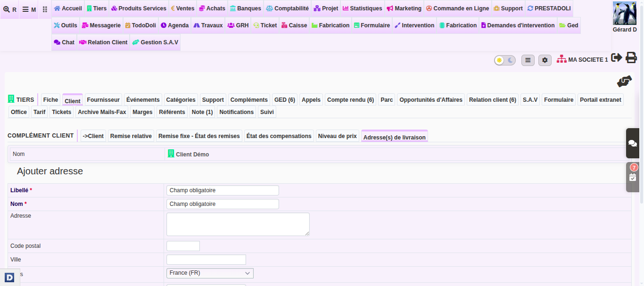Open the chat bubbles side panel

633,143
